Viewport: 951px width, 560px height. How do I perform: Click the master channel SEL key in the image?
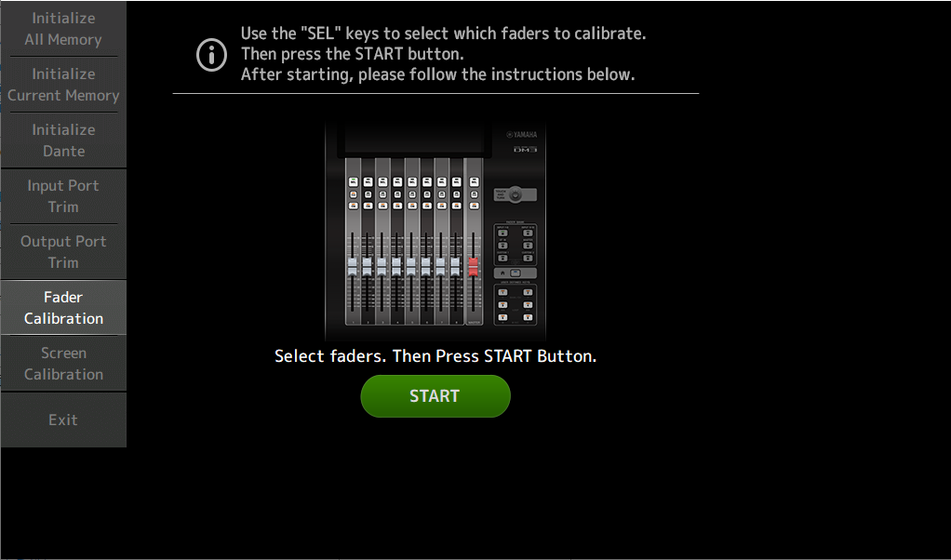coord(474,181)
